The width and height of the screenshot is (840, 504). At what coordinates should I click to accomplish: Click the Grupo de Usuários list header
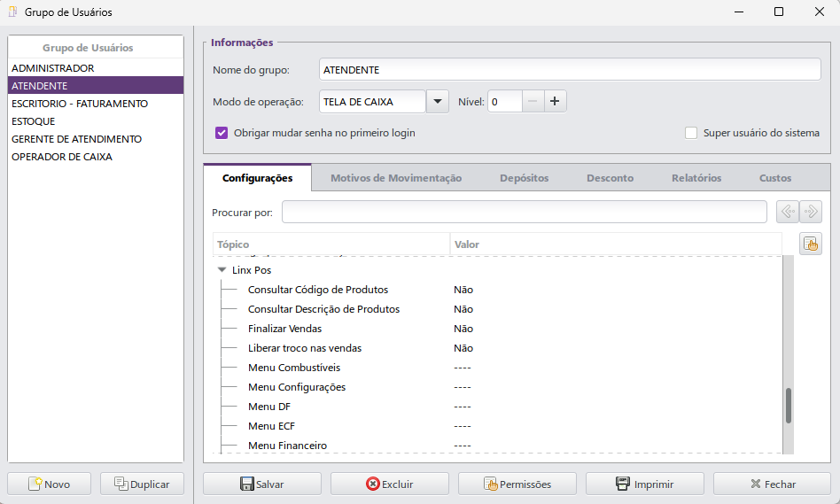coord(96,48)
